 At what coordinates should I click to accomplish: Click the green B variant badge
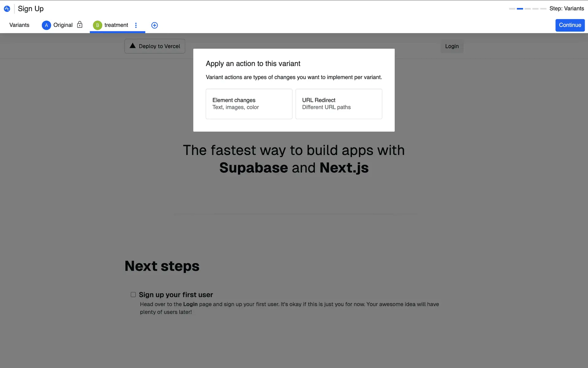tap(97, 25)
